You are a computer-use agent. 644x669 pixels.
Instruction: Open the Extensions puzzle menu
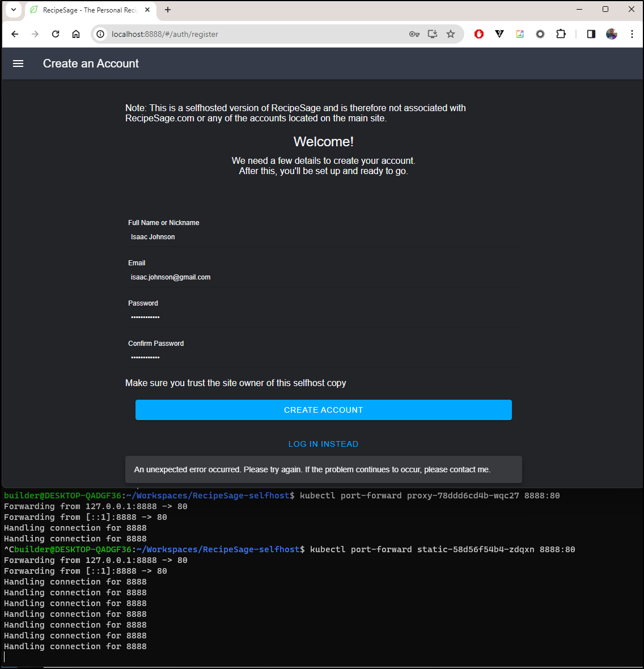(x=561, y=34)
